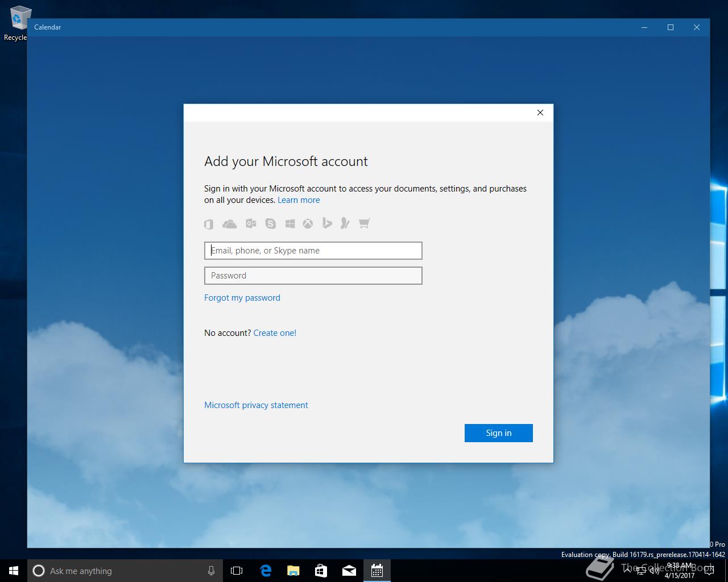The image size is (728, 582).
Task: Maximize the Calendar window
Action: click(x=671, y=27)
